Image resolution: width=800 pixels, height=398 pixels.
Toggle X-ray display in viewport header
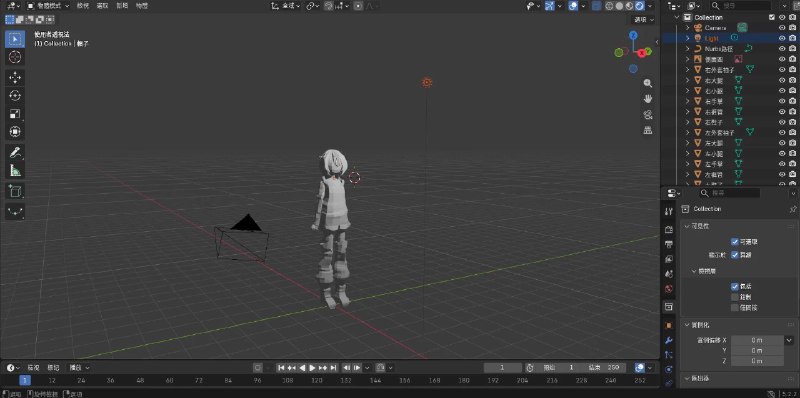[596, 6]
